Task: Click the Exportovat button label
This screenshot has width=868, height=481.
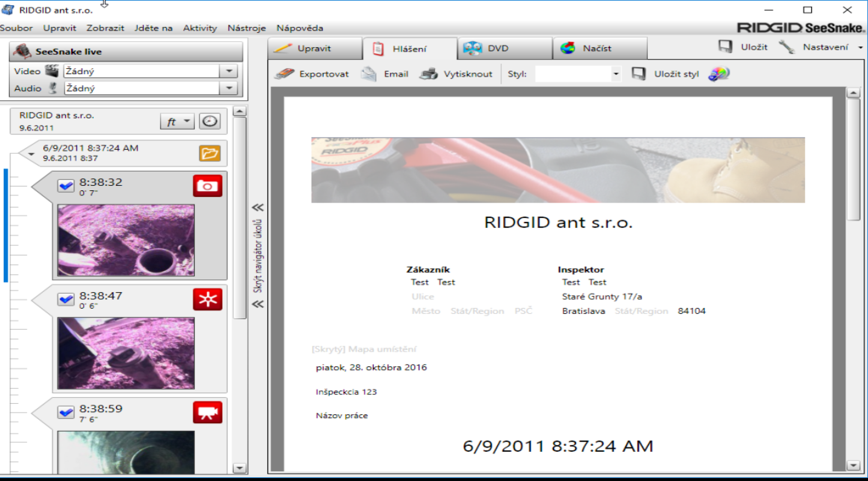Action: 324,74
